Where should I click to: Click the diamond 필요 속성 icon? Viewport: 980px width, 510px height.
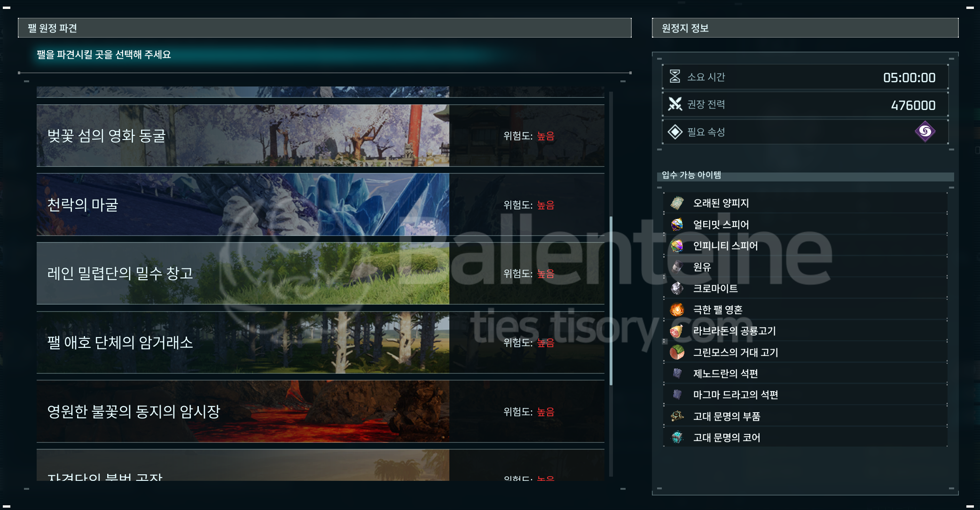tap(675, 132)
